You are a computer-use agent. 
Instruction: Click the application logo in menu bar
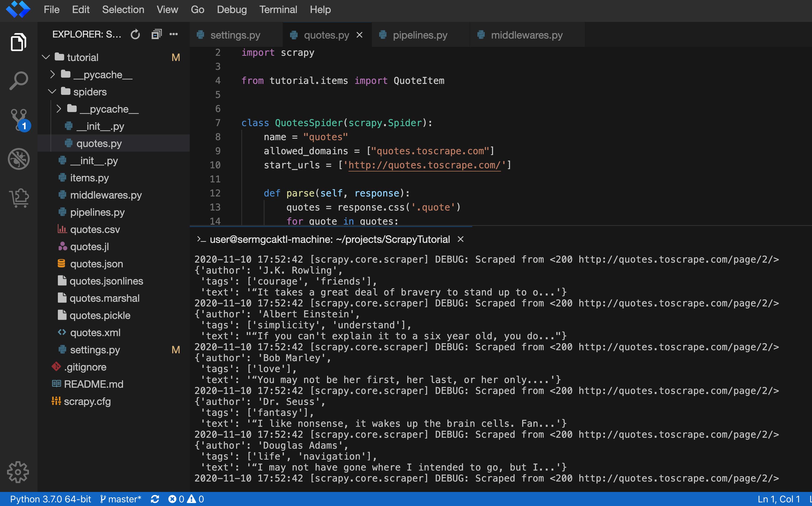click(x=18, y=9)
